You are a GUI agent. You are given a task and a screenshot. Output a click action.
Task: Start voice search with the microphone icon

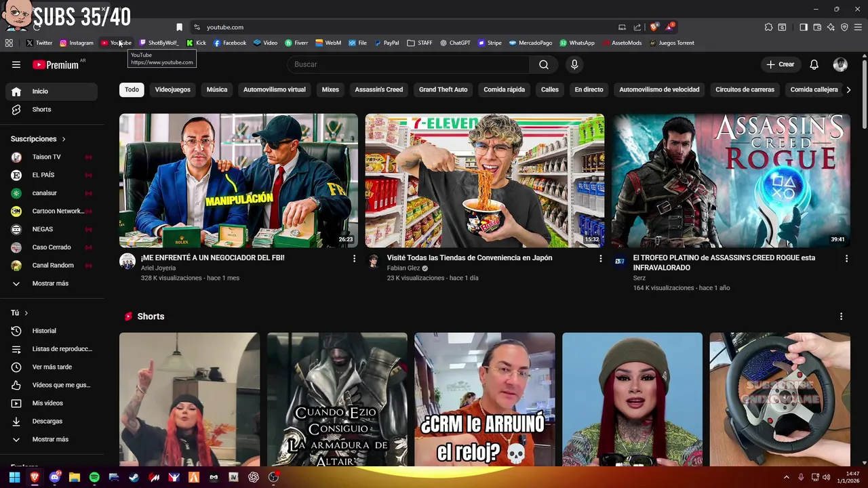pos(574,64)
